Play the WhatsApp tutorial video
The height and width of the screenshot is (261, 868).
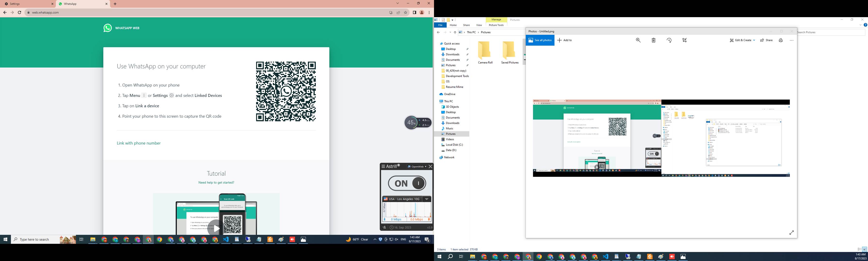[216, 229]
